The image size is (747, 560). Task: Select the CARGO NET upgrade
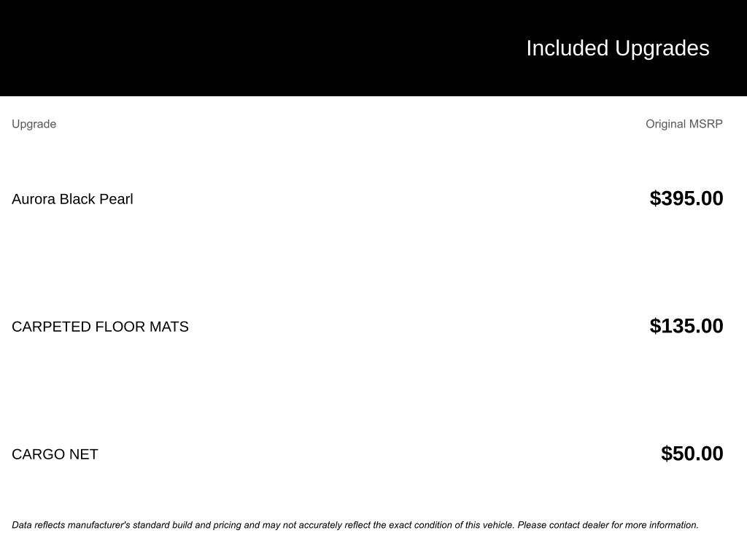55,454
